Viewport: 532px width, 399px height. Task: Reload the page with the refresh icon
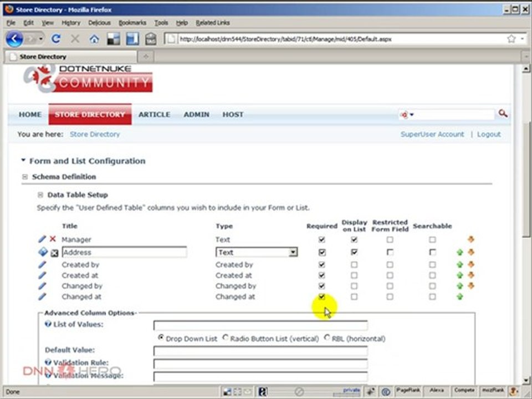point(56,39)
